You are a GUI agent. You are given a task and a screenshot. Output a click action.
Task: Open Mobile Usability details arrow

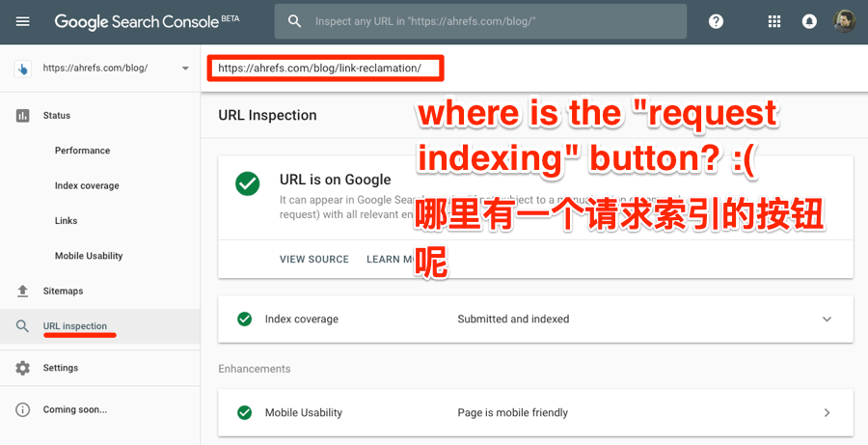click(x=827, y=412)
